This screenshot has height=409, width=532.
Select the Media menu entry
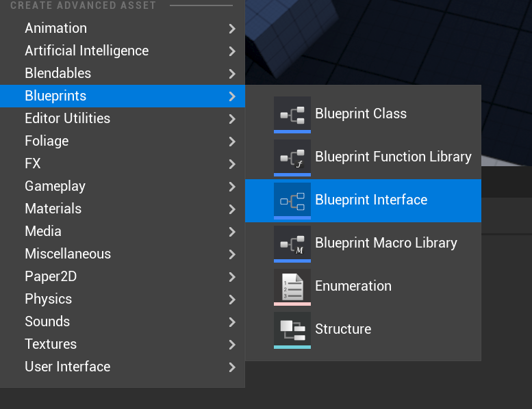[43, 231]
